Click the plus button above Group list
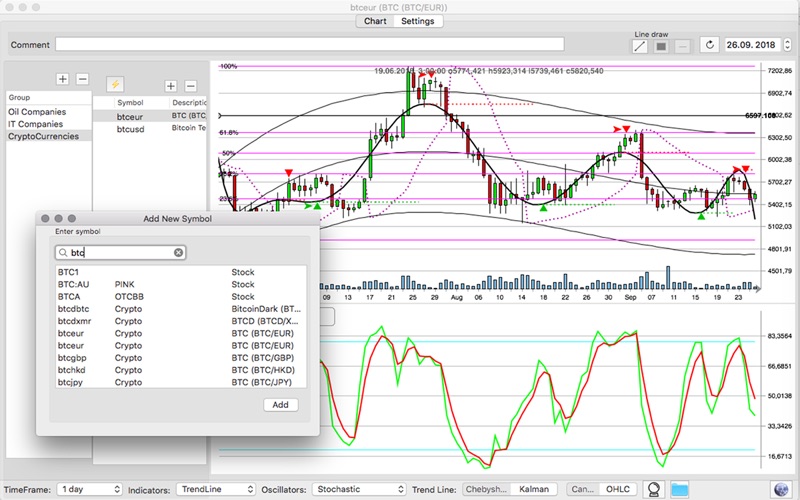800x500 pixels. click(x=62, y=79)
